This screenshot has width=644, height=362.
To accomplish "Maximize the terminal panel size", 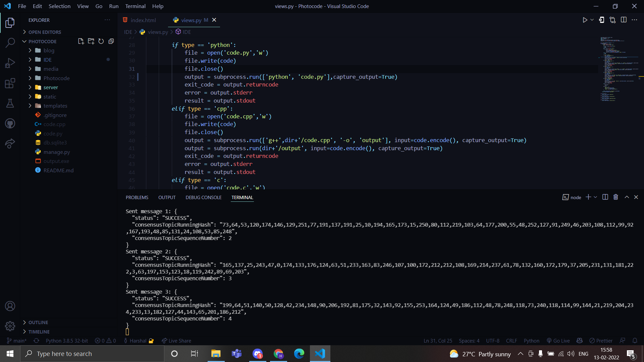I will pos(627,197).
